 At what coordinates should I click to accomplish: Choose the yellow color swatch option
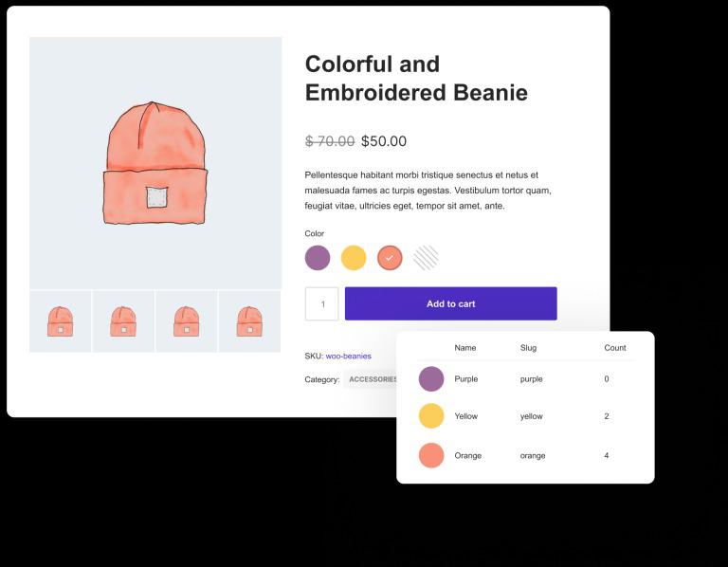(354, 258)
